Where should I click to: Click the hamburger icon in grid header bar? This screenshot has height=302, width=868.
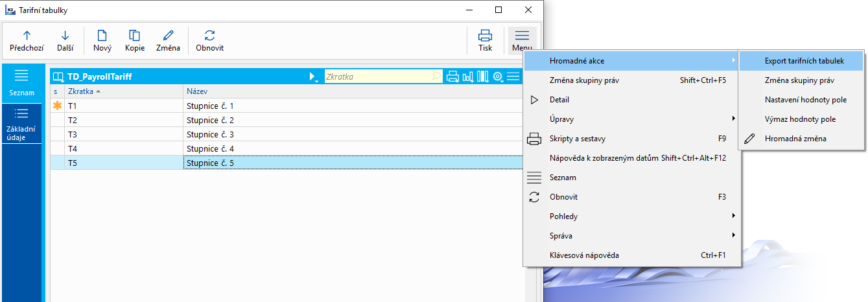tap(513, 76)
